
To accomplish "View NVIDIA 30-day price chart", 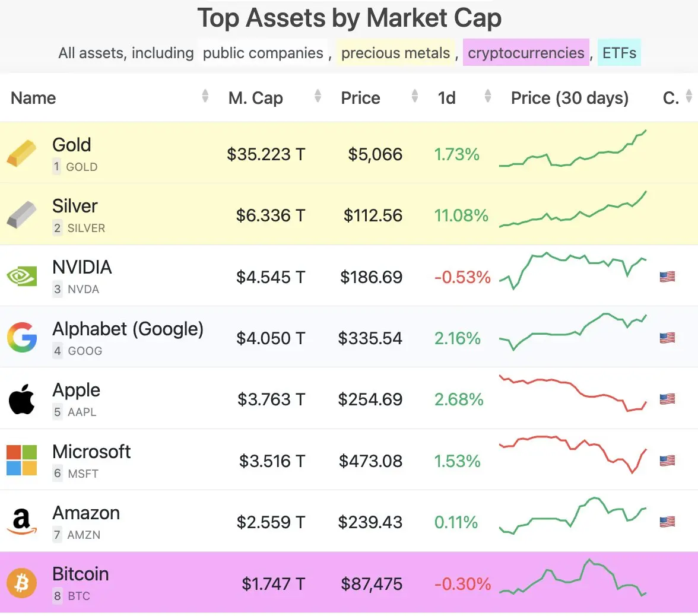I will pyautogui.click(x=573, y=270).
